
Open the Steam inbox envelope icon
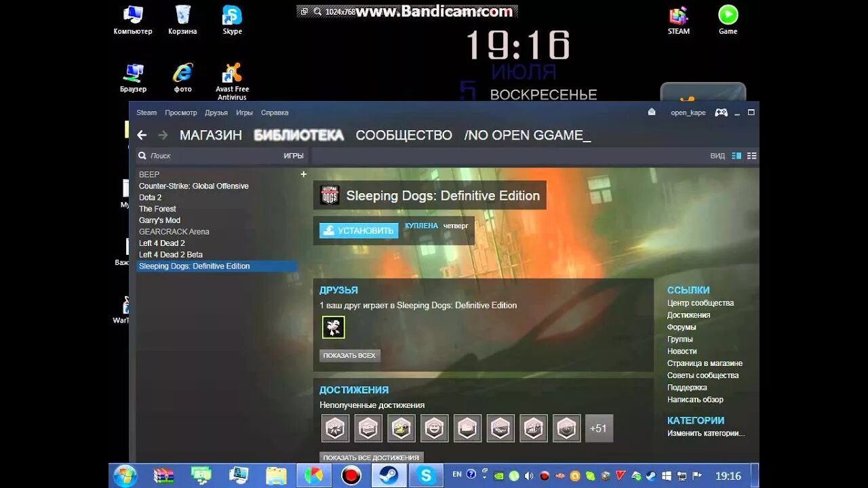pyautogui.click(x=652, y=113)
